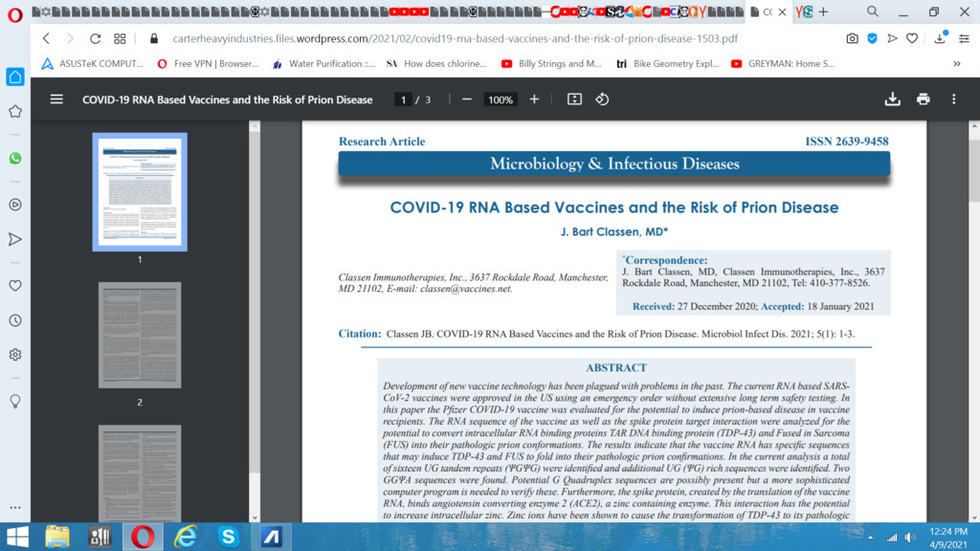
Task: Click the page number input field
Action: click(x=404, y=99)
